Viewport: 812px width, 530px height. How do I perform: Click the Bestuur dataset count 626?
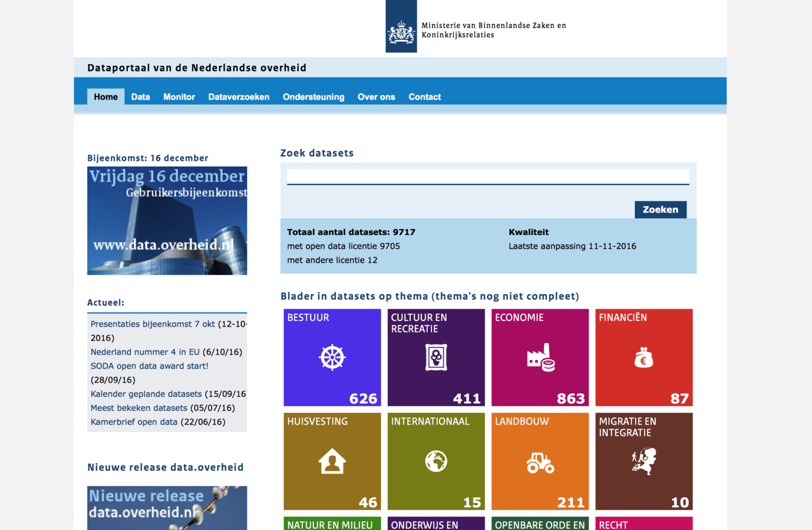click(x=363, y=399)
